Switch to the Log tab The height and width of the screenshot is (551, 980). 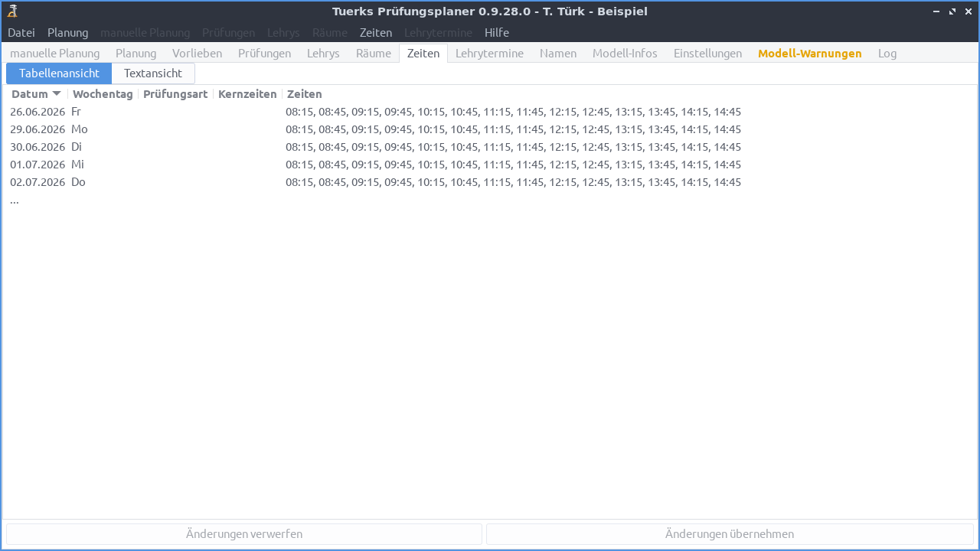click(887, 53)
